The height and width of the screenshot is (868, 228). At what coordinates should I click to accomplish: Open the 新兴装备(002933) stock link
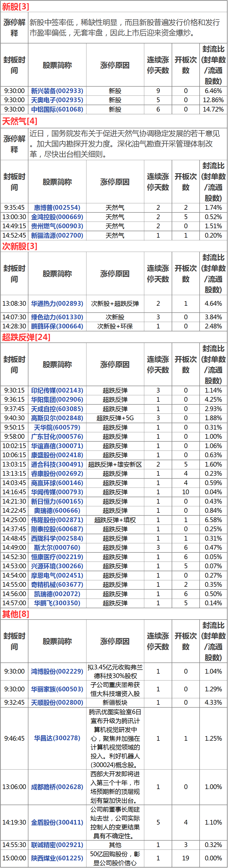pos(57,91)
